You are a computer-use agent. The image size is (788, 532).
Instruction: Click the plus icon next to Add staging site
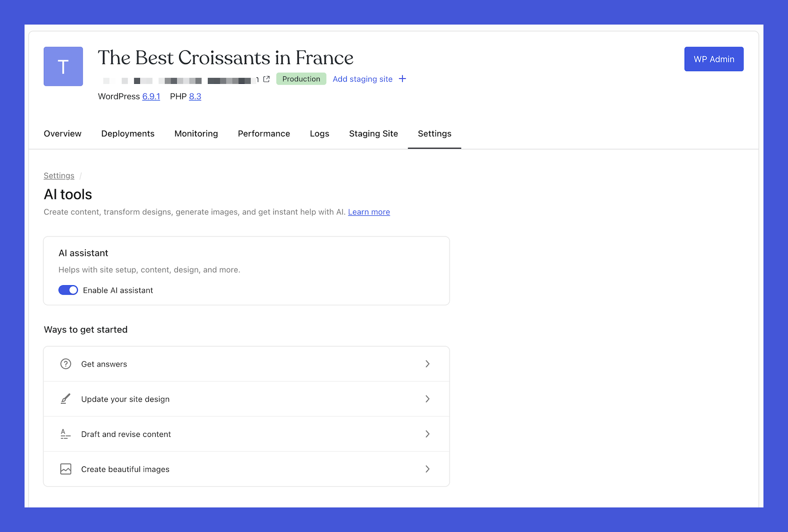[402, 79]
